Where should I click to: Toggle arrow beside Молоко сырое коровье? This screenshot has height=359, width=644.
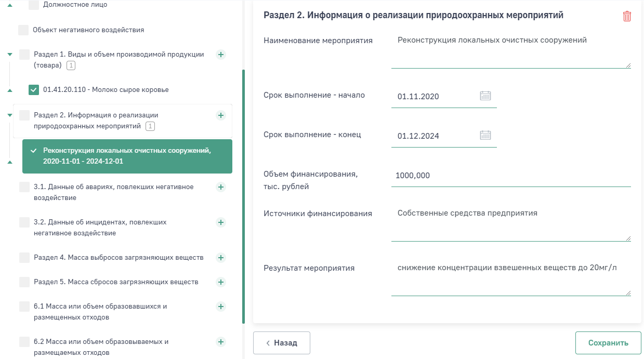pyautogui.click(x=9, y=90)
